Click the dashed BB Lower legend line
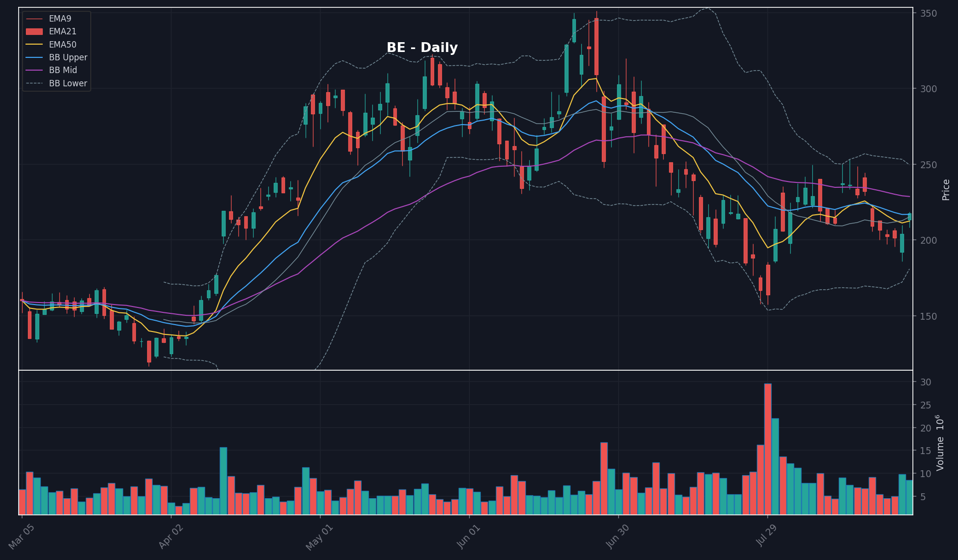 pyautogui.click(x=34, y=83)
